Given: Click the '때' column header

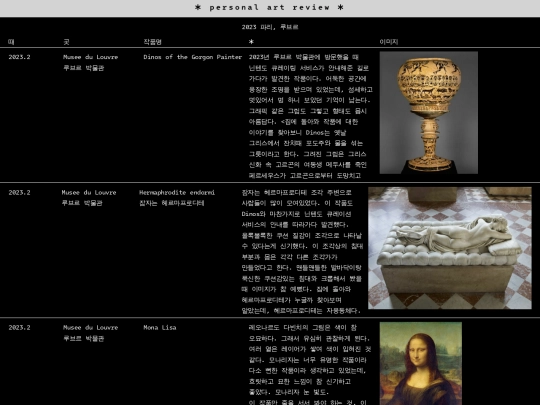Looking at the screenshot, I should pos(11,42).
